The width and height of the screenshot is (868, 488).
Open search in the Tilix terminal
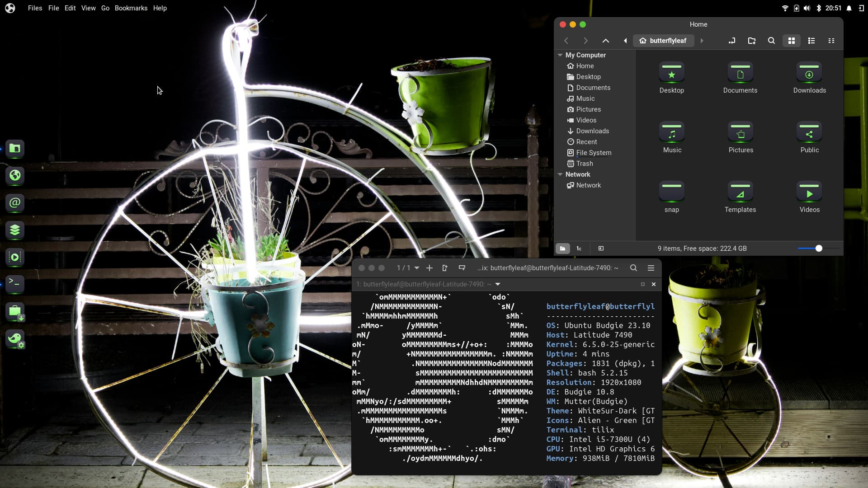pyautogui.click(x=634, y=268)
